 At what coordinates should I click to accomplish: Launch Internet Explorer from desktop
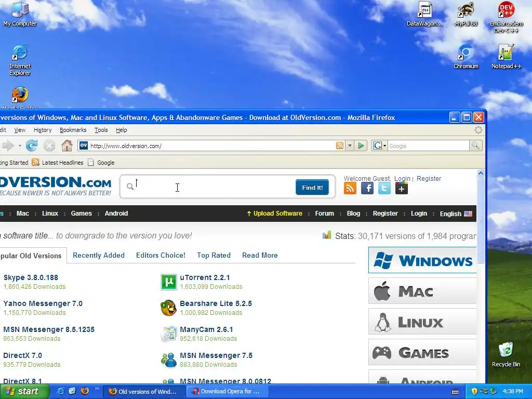pos(20,60)
